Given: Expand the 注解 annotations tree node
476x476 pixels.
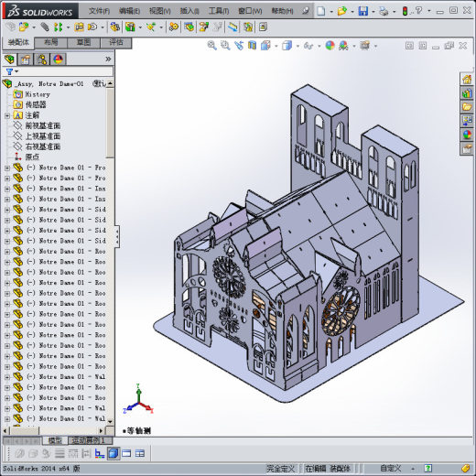Looking at the screenshot, I should click(7, 115).
